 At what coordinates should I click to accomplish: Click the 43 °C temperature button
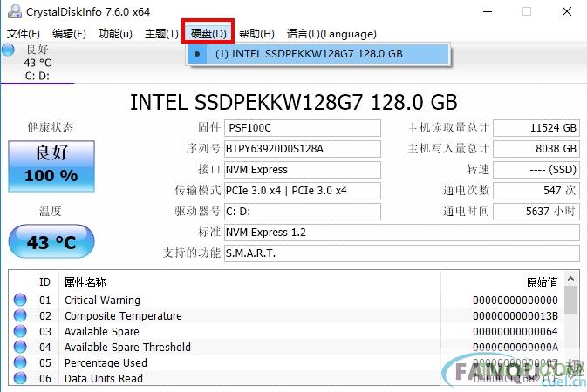[x=51, y=241]
